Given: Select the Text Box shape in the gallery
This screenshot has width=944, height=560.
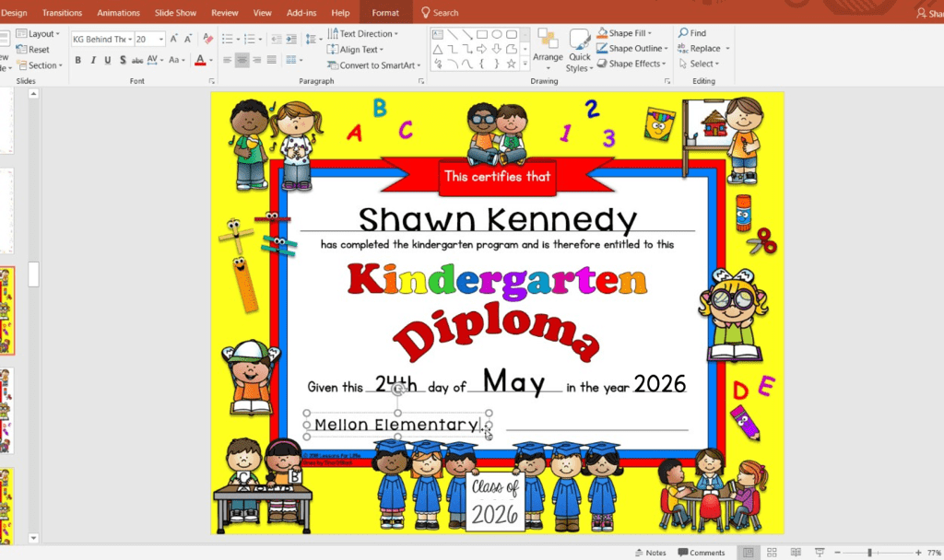Looking at the screenshot, I should click(438, 34).
